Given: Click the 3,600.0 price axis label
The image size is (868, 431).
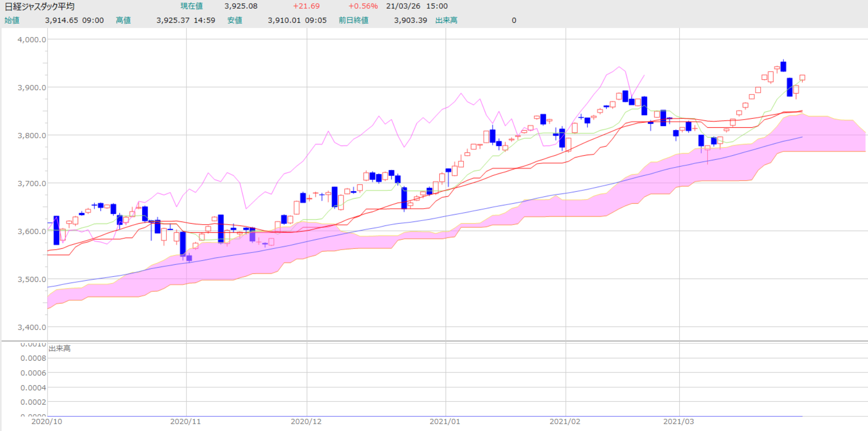Looking at the screenshot, I should [x=32, y=231].
